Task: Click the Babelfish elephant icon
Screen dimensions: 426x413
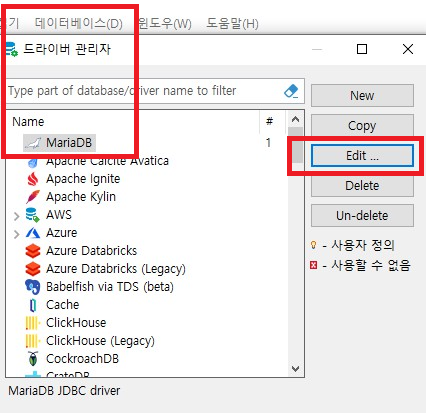Action: pos(33,287)
